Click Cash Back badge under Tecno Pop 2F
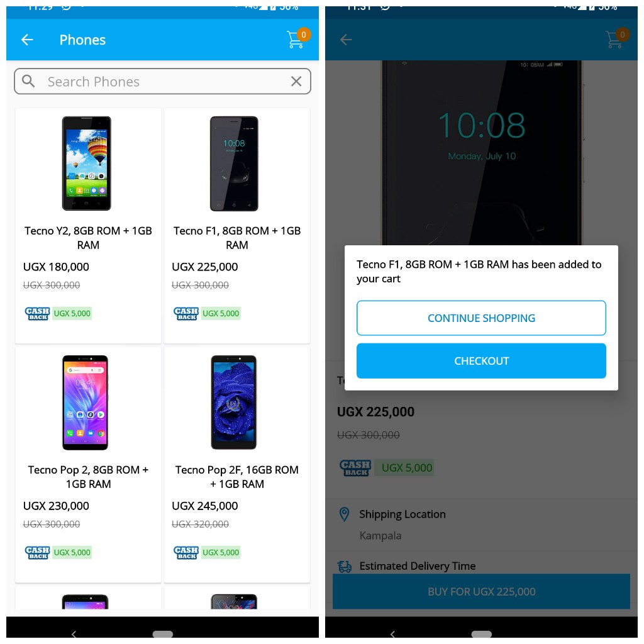The width and height of the screenshot is (644, 644). click(x=186, y=552)
